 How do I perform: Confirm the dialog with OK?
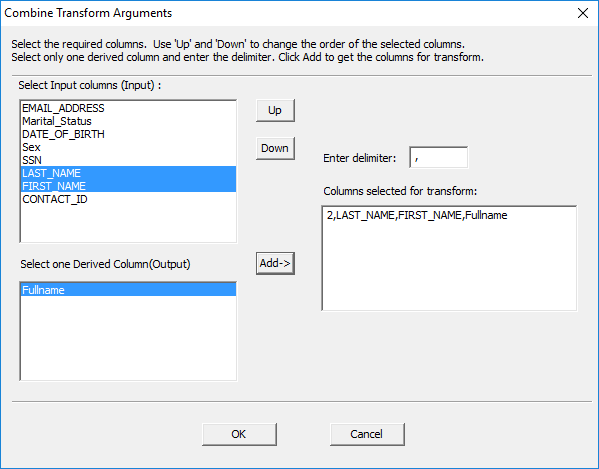[239, 434]
